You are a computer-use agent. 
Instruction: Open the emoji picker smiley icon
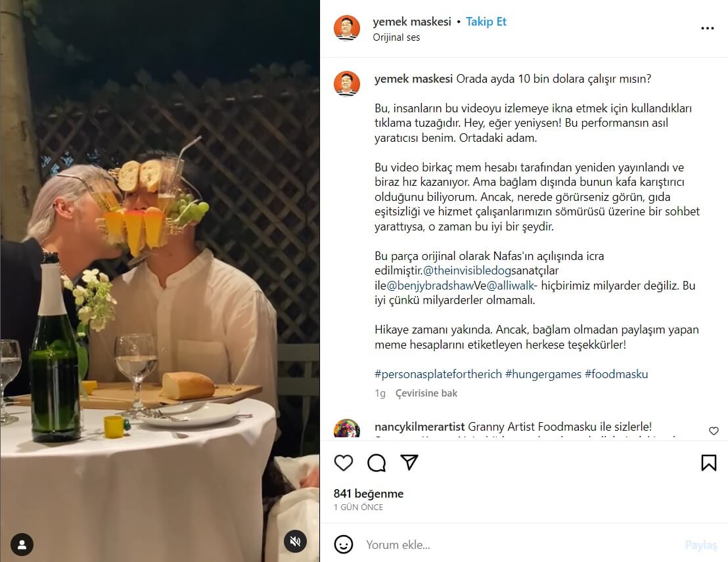point(344,544)
